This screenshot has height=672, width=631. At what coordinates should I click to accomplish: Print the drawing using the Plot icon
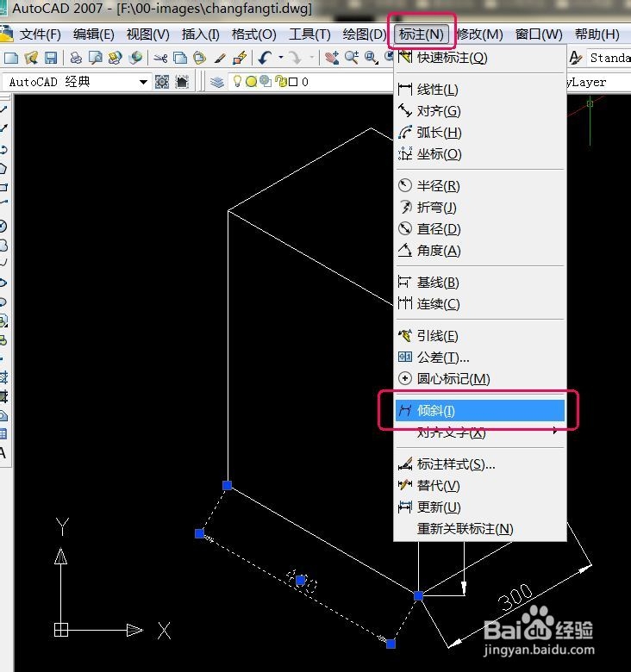tap(76, 58)
